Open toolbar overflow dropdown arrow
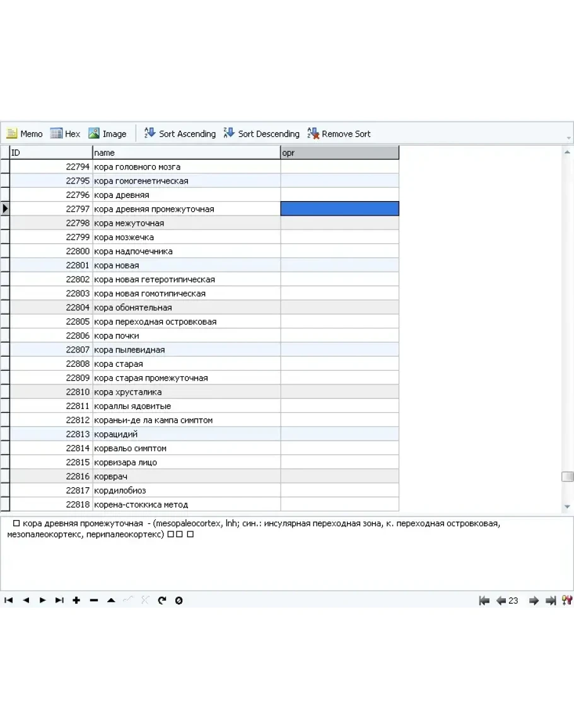Screen dimensions: 574x728 tap(569, 138)
